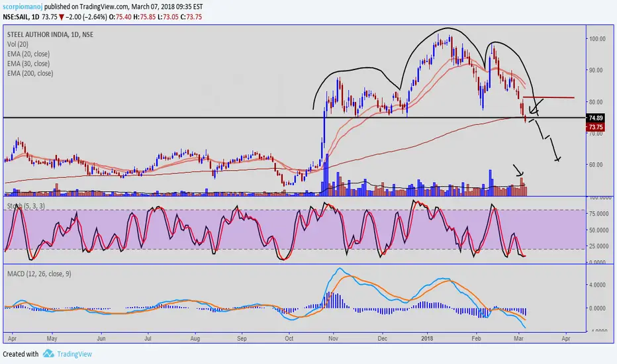The width and height of the screenshot is (617, 364).
Task: Click the Aug label on time axis
Action: pyautogui.click(x=195, y=338)
